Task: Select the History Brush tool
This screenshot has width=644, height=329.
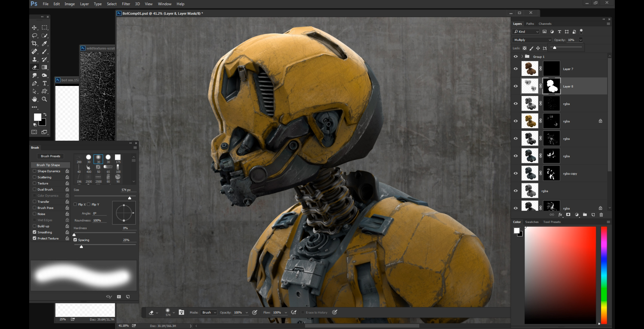Action: (x=44, y=59)
